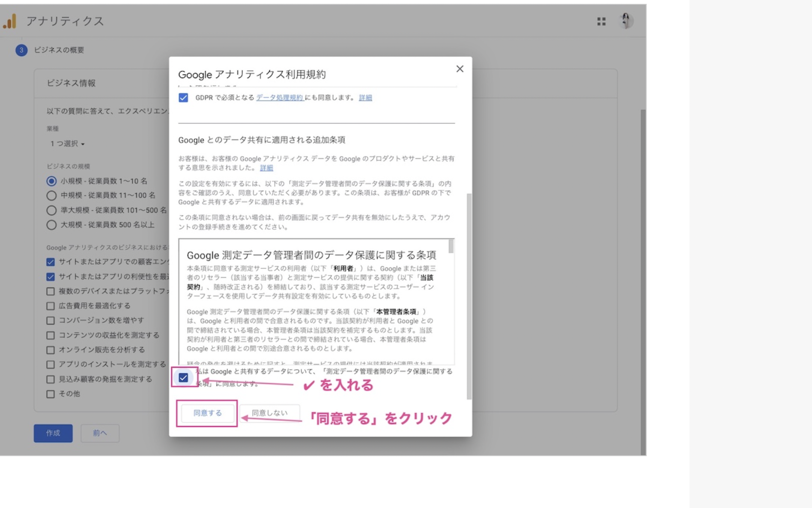The image size is (812, 508).
Task: Close the 利用規約 dialog with X
Action: (460, 69)
